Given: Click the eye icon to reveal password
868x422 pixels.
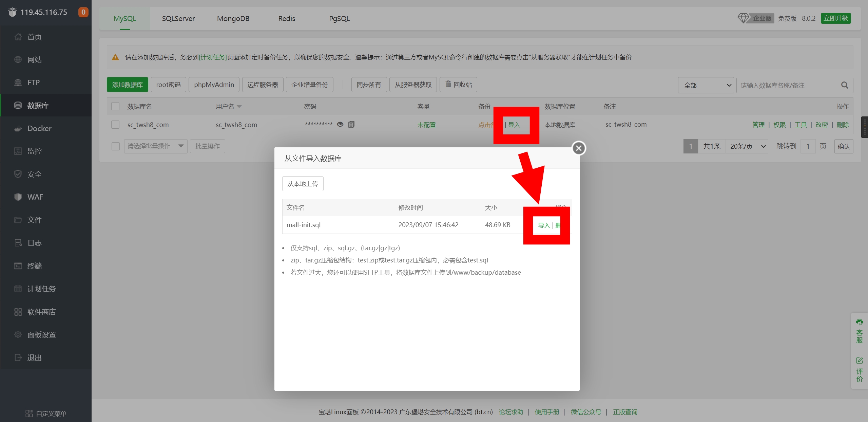Looking at the screenshot, I should pyautogui.click(x=340, y=124).
